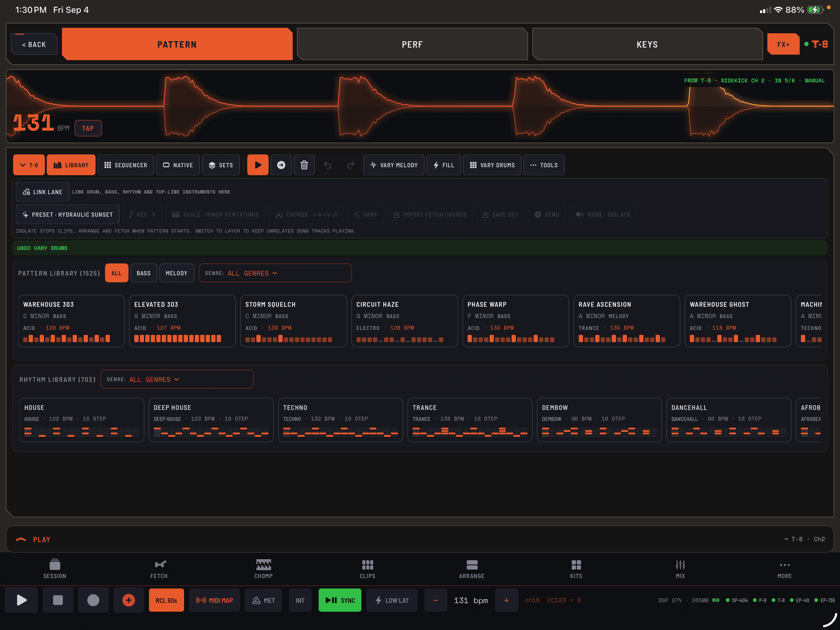Open the Mix faders icon
The width and height of the screenshot is (840, 630).
coord(680,568)
